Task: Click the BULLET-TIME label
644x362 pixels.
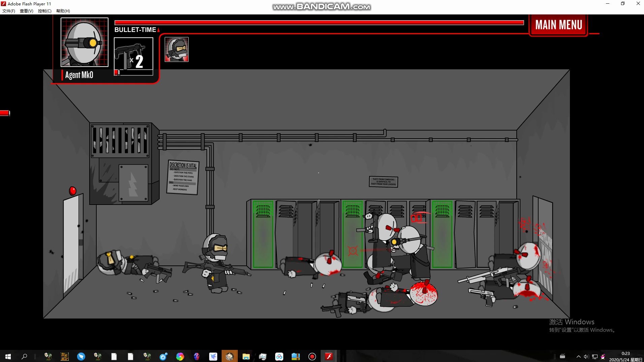Action: [x=135, y=30]
